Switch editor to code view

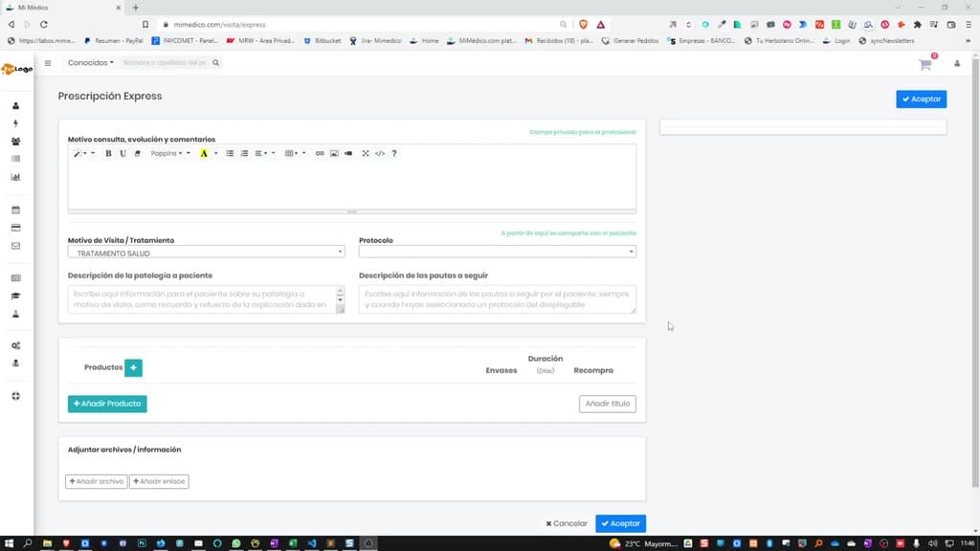pyautogui.click(x=380, y=154)
